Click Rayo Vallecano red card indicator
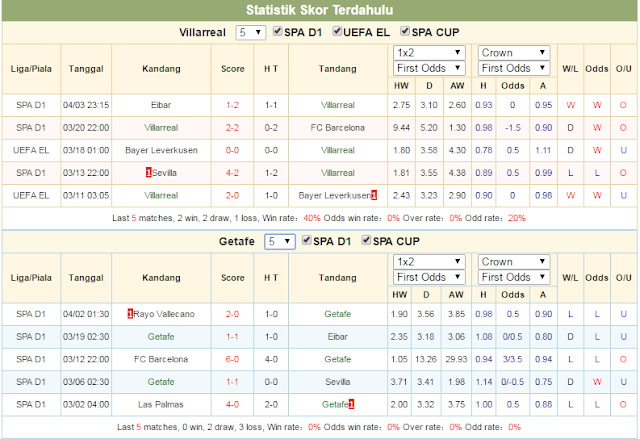The height and width of the screenshot is (439, 640). [x=130, y=314]
